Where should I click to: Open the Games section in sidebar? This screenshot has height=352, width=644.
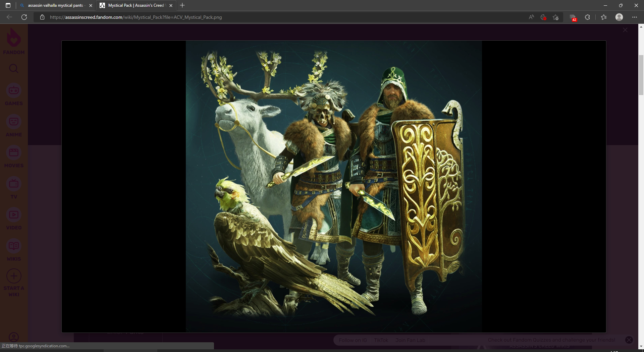[x=14, y=94]
